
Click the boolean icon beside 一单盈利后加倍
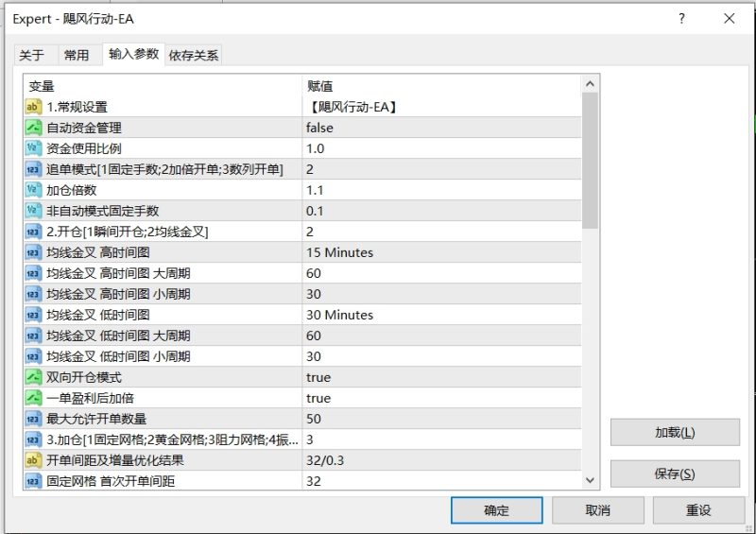33,398
